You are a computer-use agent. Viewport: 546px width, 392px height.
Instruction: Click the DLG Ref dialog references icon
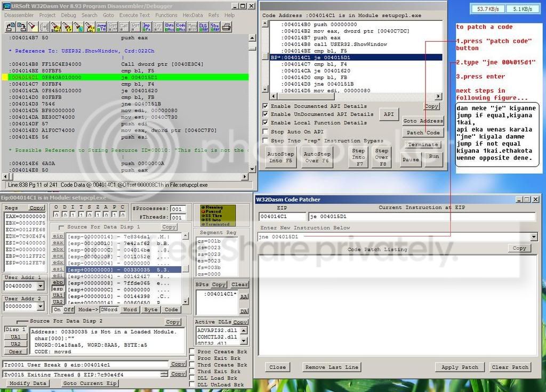(203, 27)
